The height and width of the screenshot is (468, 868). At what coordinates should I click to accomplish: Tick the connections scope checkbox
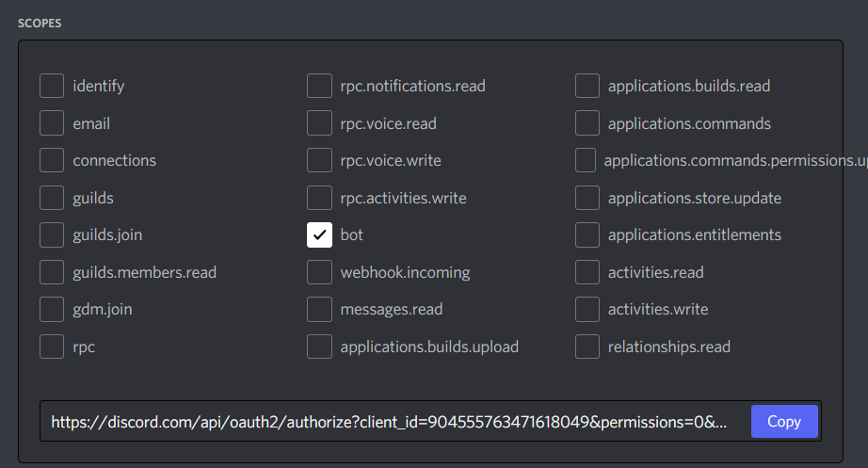click(x=52, y=160)
